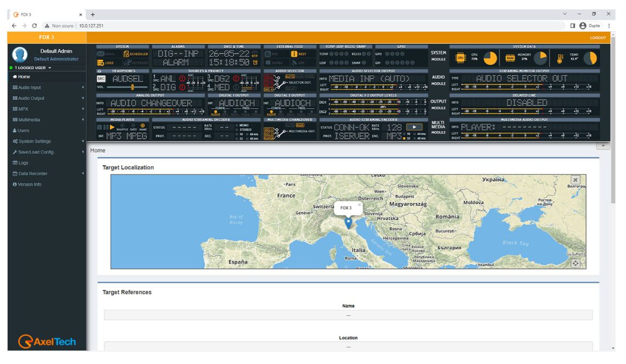Image resolution: width=626 pixels, height=364 pixels.
Task: Start the media player with the play button
Action: pyautogui.click(x=112, y=127)
